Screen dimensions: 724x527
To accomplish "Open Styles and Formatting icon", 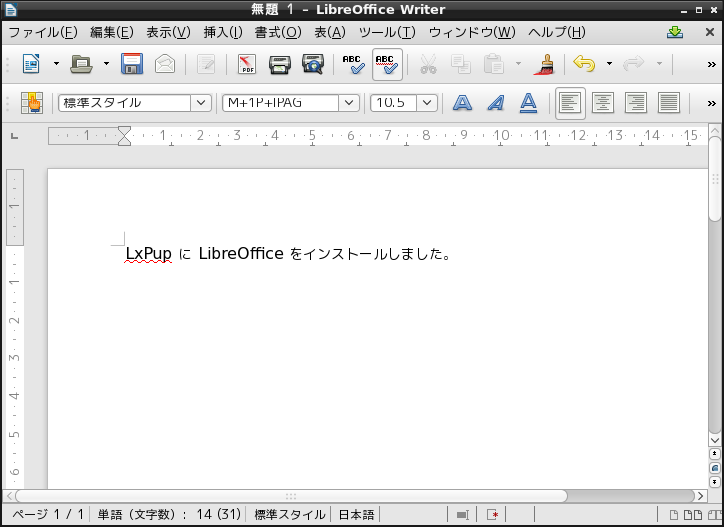I will point(32,103).
